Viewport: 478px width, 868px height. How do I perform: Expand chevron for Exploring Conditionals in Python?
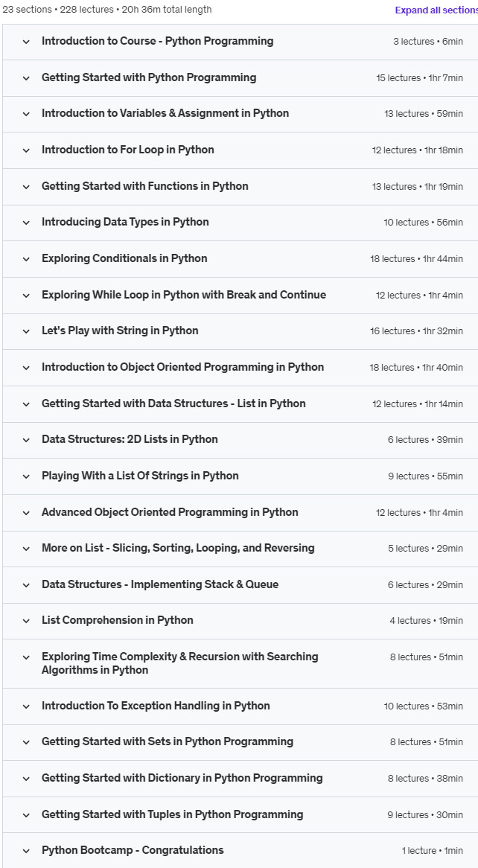click(26, 259)
